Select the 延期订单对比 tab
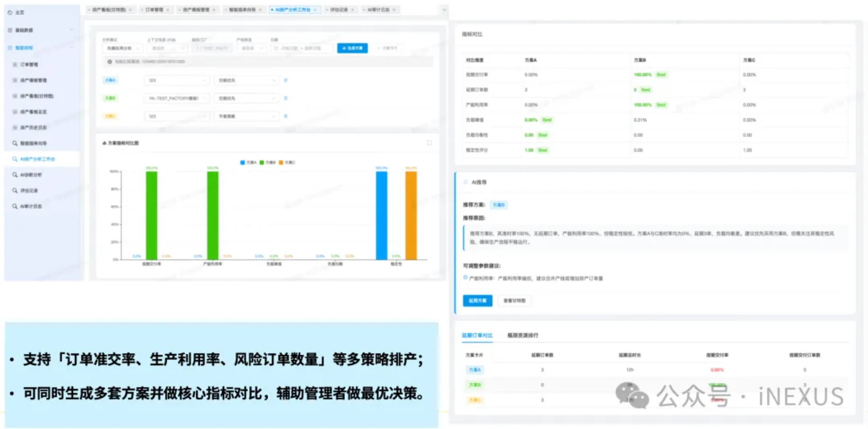This screenshot has height=429, width=868. click(477, 335)
